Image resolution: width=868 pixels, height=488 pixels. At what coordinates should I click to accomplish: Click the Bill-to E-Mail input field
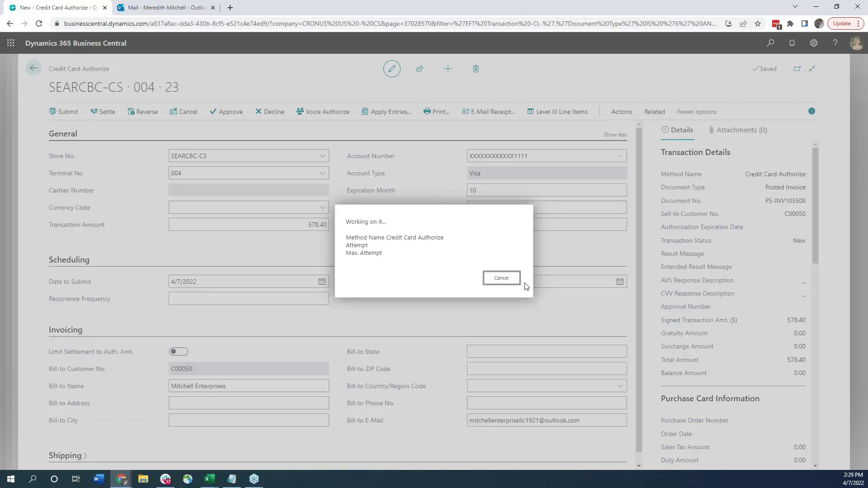pyautogui.click(x=546, y=420)
